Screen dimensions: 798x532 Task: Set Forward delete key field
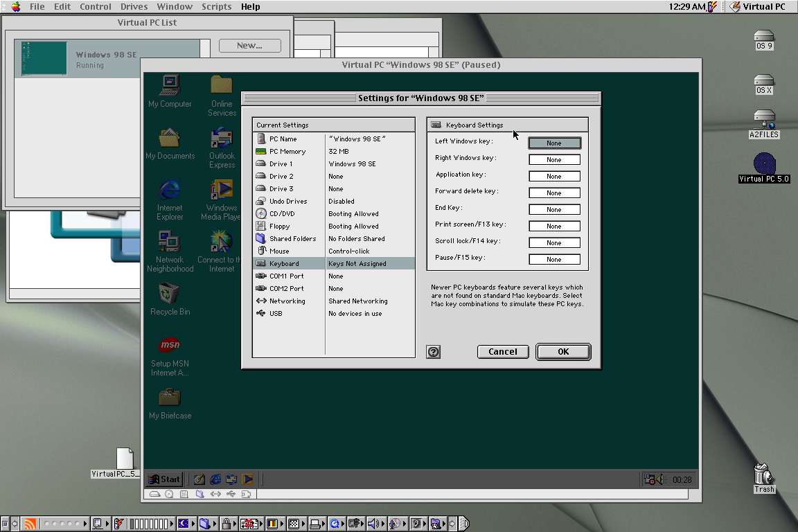point(554,193)
